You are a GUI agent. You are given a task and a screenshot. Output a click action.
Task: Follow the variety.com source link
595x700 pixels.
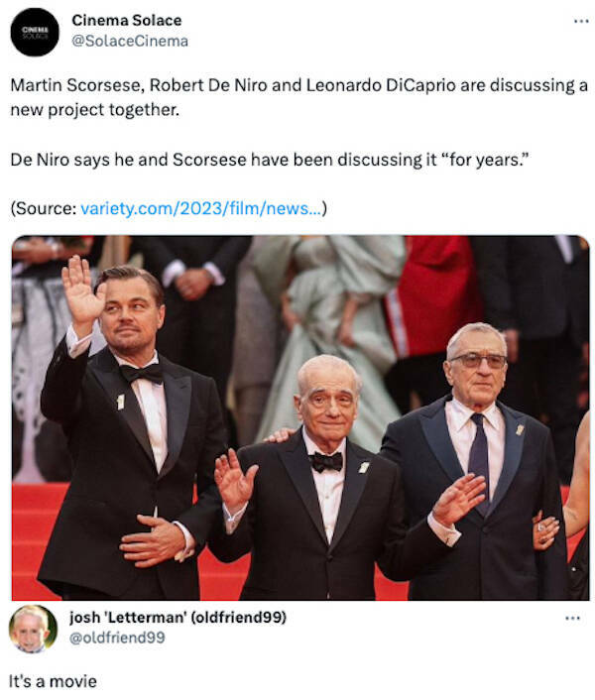pos(200,208)
